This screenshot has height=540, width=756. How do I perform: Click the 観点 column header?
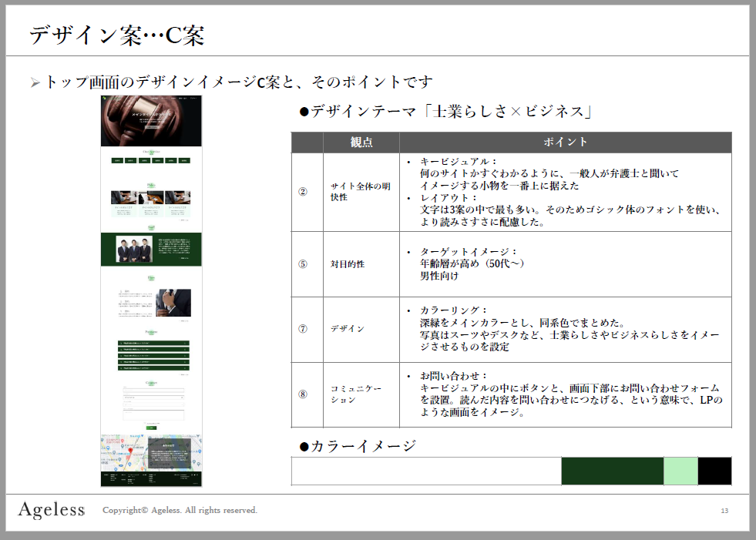pyautogui.click(x=361, y=143)
